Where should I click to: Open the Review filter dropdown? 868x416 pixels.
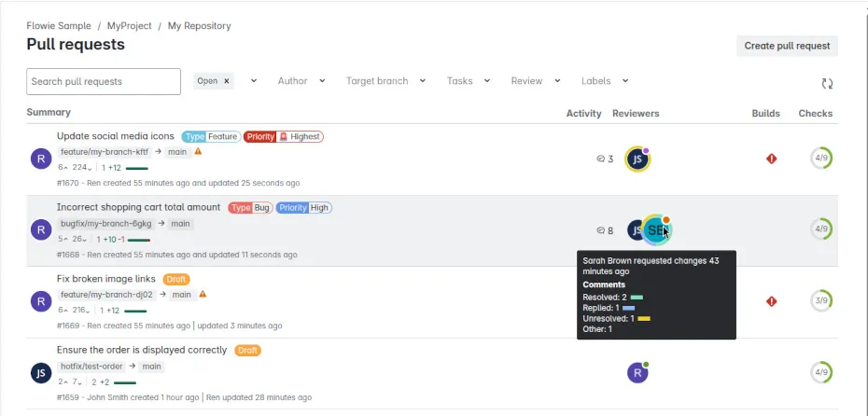coord(536,81)
